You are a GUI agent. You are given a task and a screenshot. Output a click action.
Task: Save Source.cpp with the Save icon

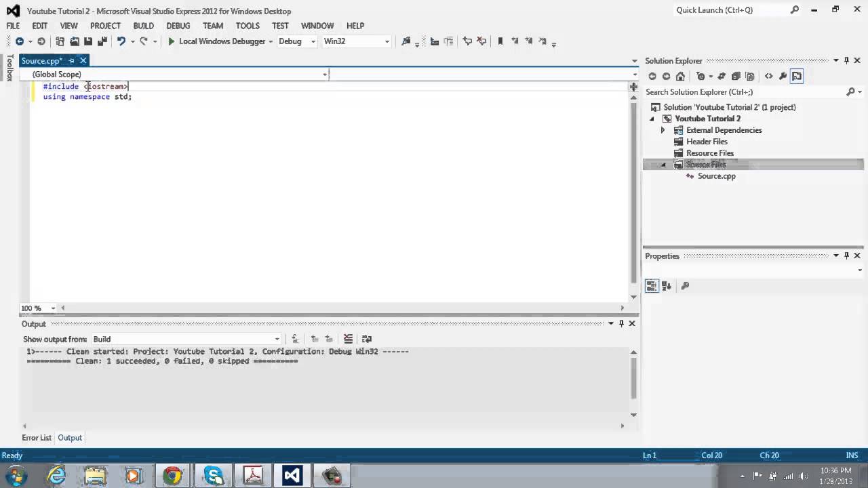88,41
